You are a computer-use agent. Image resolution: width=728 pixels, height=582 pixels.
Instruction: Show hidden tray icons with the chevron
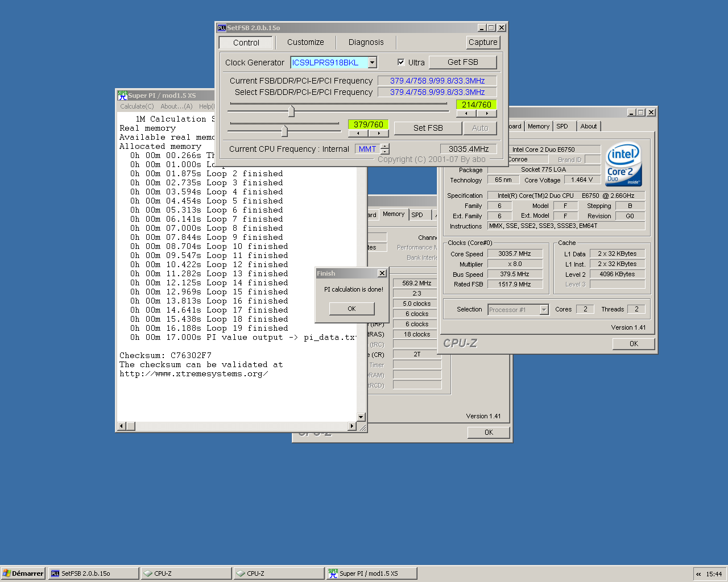(698, 574)
